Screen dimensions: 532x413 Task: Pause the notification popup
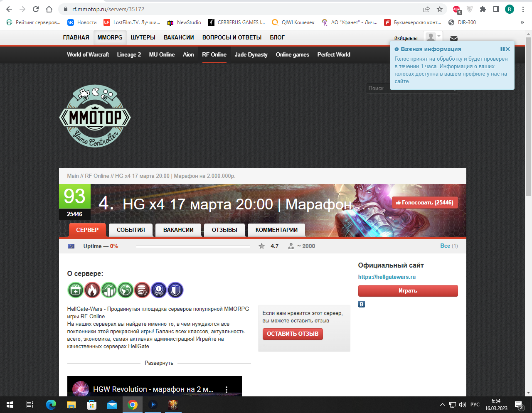pos(502,49)
